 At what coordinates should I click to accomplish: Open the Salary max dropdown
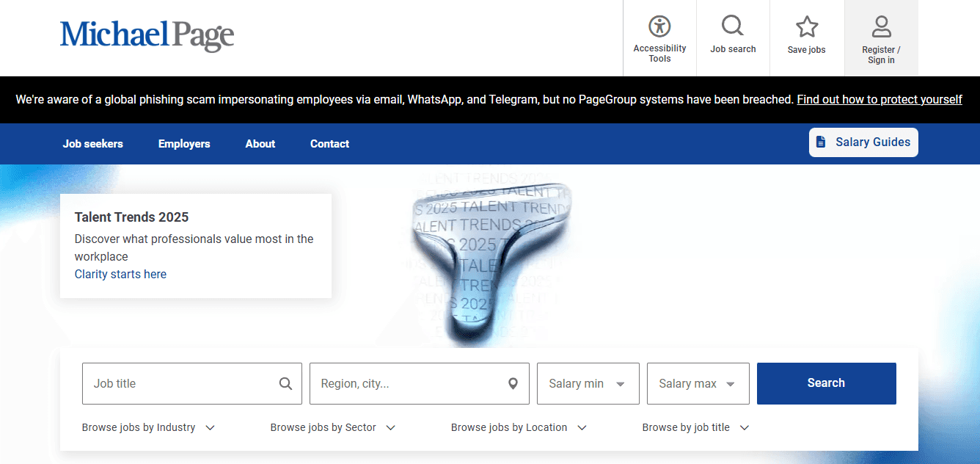[x=698, y=383]
